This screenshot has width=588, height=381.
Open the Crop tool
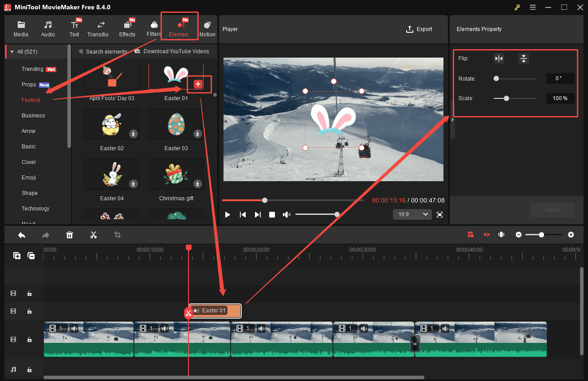tap(117, 234)
